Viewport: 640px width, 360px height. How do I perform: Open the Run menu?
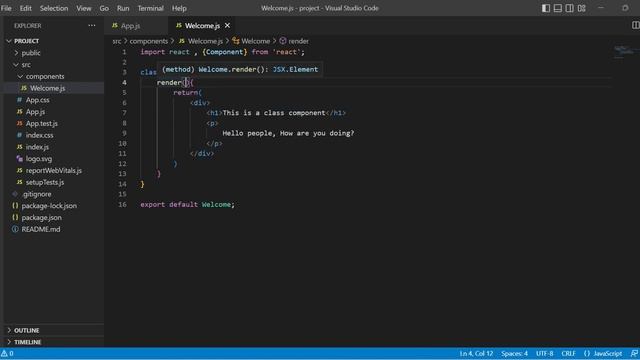[123, 8]
